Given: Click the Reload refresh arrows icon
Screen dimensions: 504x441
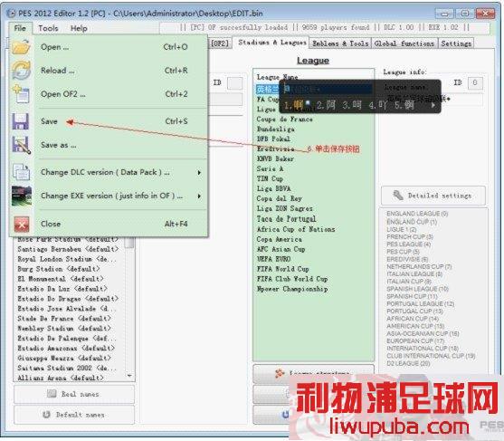Looking at the screenshot, I should point(21,70).
